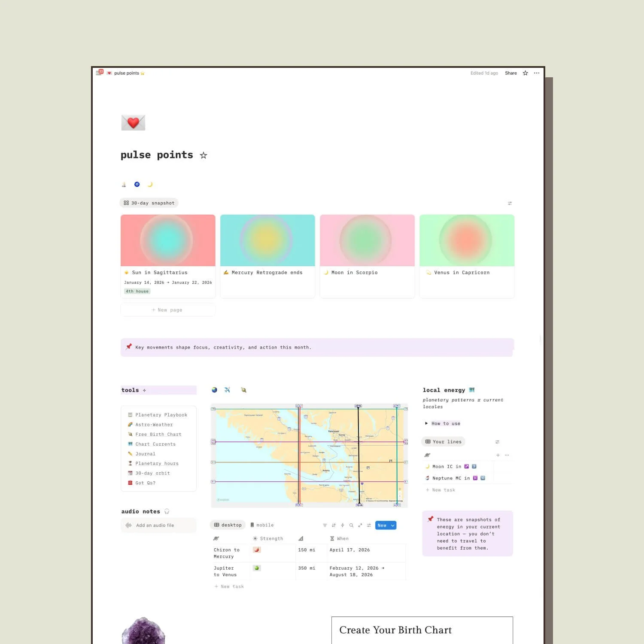
Task: Open the dropdown arrow on New button
Action: (392, 526)
